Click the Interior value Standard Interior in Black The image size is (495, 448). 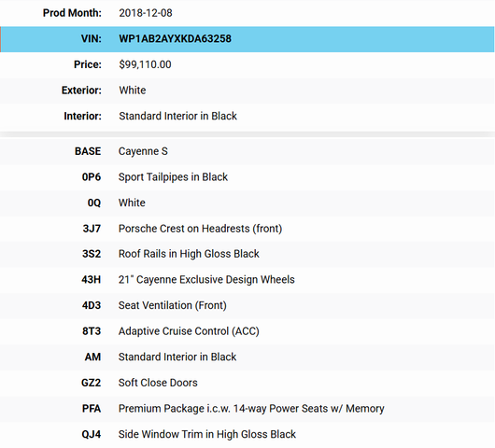point(177,116)
